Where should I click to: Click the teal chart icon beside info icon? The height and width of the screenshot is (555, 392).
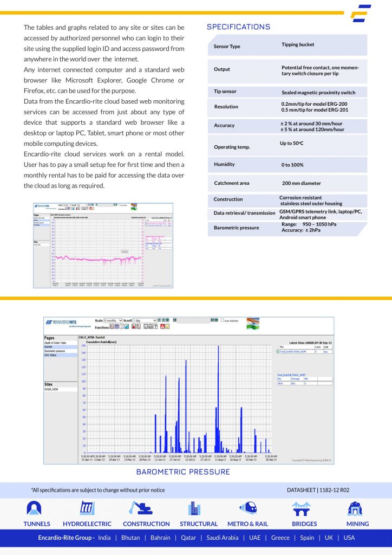click(127, 326)
